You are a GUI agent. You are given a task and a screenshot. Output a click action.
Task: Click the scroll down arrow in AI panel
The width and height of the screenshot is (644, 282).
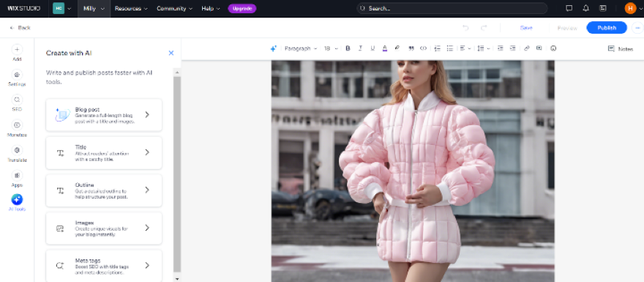177,279
